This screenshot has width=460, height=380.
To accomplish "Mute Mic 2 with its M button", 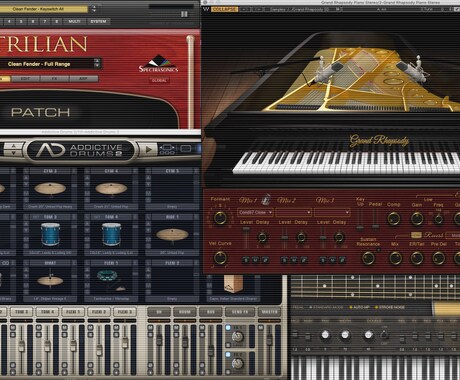I will [x=294, y=260].
